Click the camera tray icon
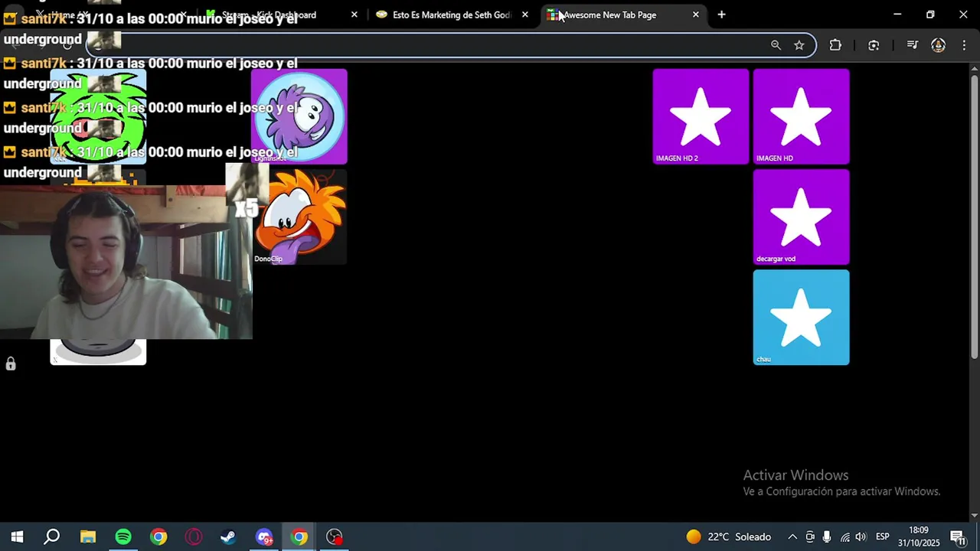 (810, 536)
